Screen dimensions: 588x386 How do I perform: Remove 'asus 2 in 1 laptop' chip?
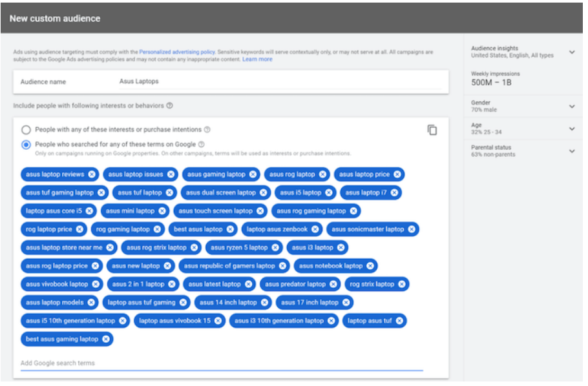[x=172, y=285]
